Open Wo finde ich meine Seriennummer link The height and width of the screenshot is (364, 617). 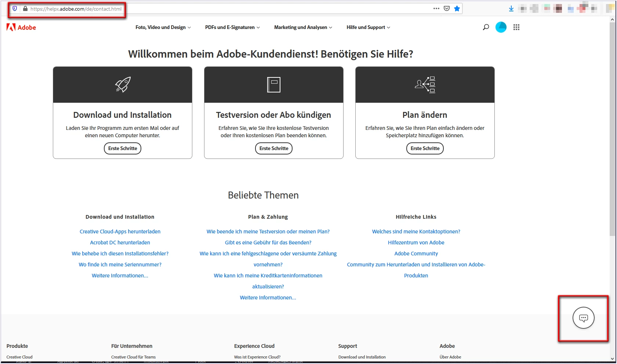(x=120, y=265)
